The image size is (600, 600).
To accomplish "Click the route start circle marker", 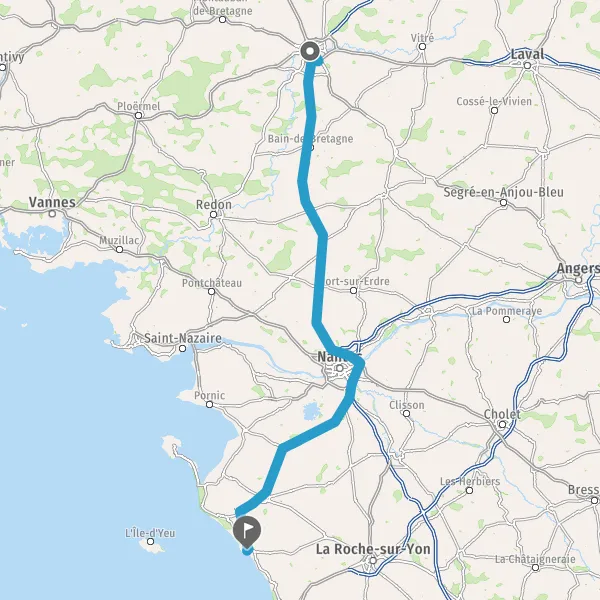I will point(310,51).
